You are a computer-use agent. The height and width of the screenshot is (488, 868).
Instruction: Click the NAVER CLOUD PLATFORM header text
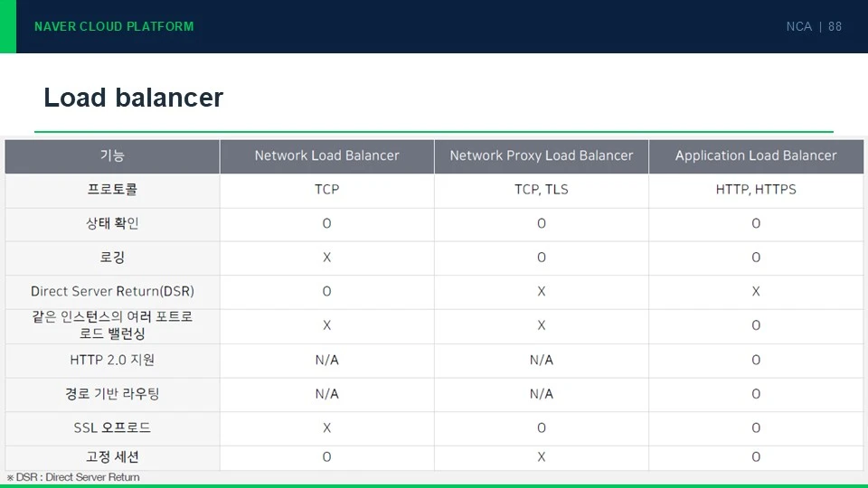coord(114,26)
